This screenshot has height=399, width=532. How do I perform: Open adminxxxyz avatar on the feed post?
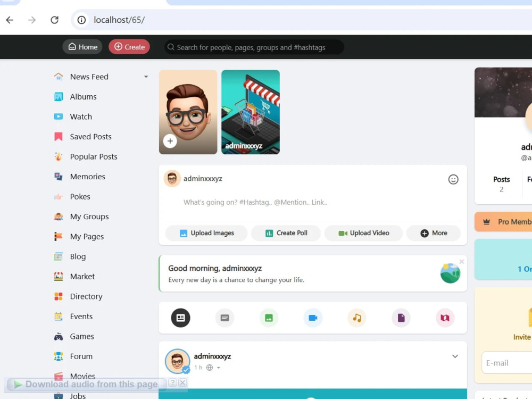178,361
